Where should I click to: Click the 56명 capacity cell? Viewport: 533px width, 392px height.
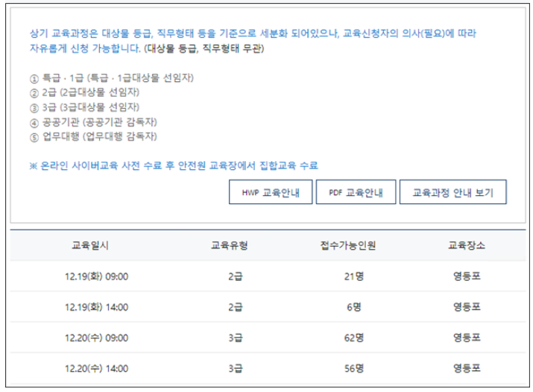pos(354,368)
